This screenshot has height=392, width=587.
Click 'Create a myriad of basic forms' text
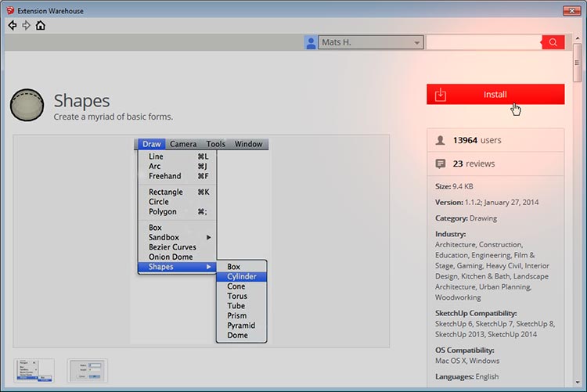coord(113,117)
